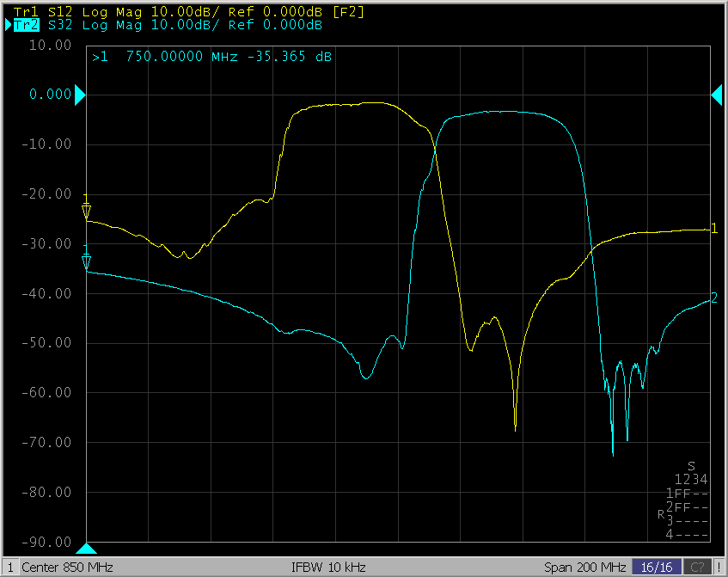Click the Center 850 MHz field

67,568
